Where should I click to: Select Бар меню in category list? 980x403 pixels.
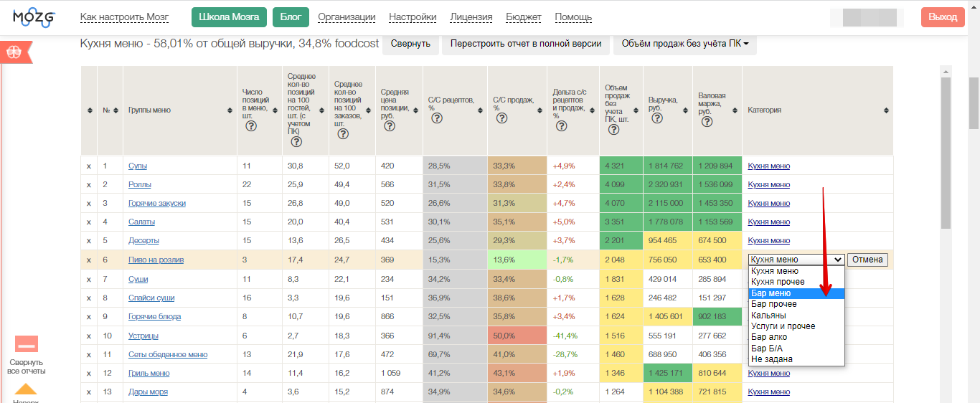(796, 293)
